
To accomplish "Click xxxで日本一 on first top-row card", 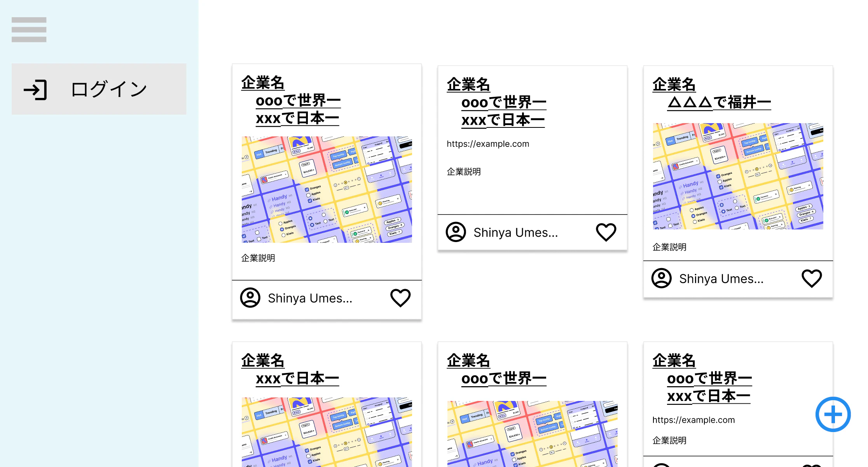I will click(x=297, y=118).
